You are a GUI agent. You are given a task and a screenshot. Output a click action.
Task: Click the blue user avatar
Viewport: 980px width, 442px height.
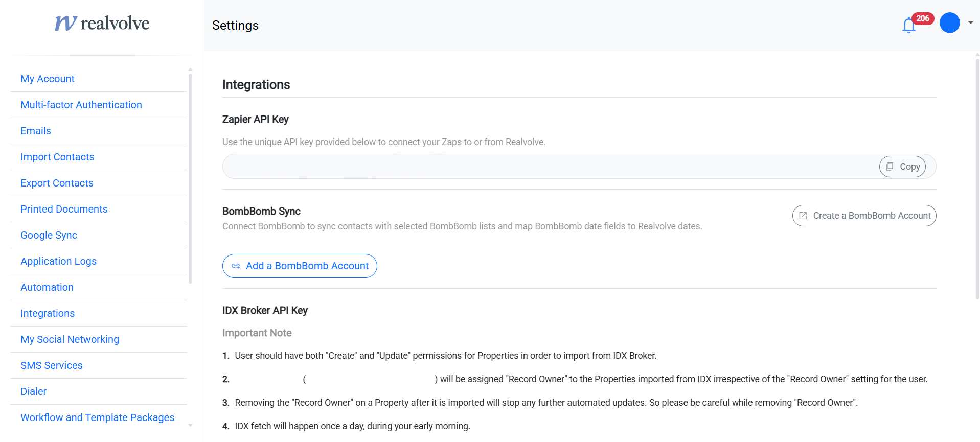click(949, 23)
